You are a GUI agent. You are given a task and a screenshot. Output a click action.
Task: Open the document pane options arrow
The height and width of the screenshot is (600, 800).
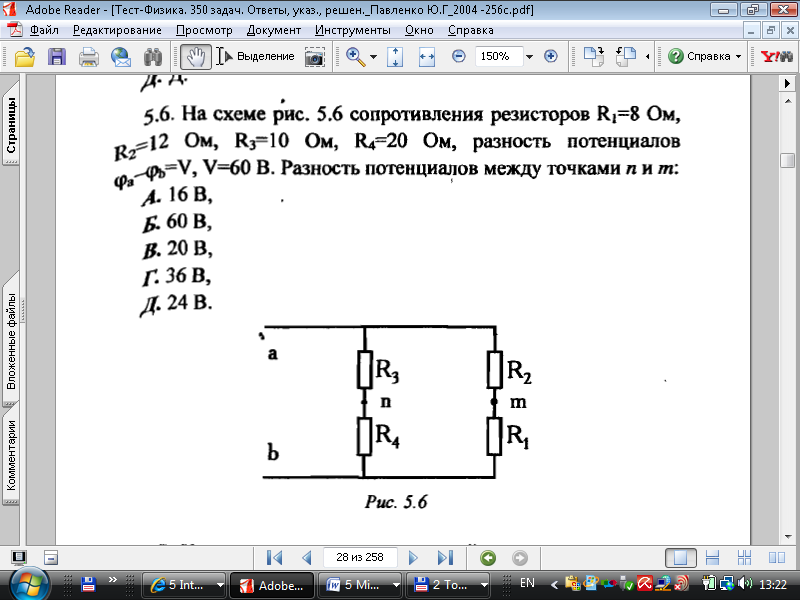click(x=787, y=83)
